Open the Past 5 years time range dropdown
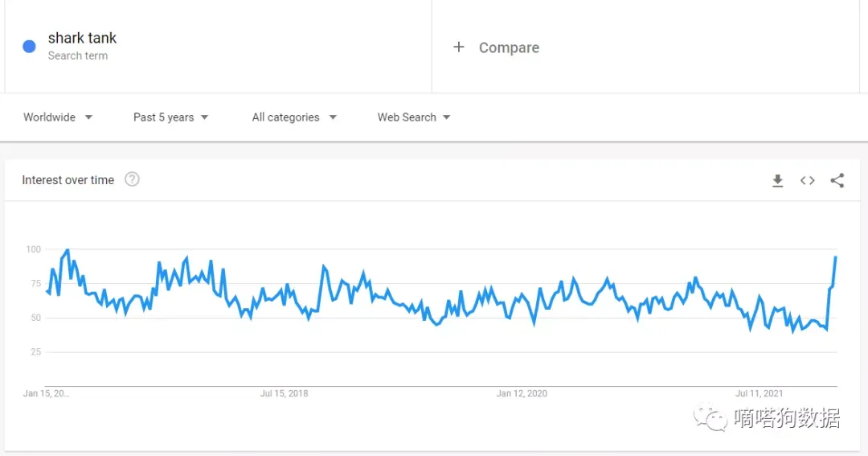The image size is (868, 456). coord(170,117)
